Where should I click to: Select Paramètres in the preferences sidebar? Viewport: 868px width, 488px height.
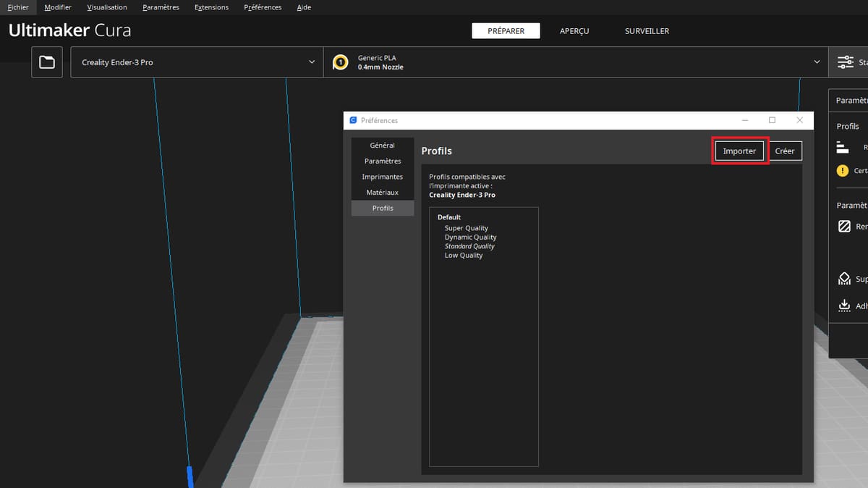[383, 161]
